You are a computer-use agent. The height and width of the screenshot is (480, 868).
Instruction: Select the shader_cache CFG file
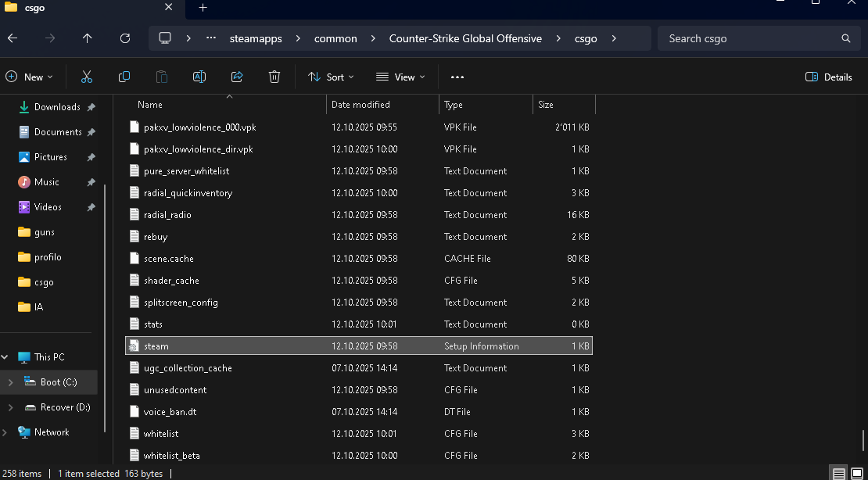tap(359, 281)
